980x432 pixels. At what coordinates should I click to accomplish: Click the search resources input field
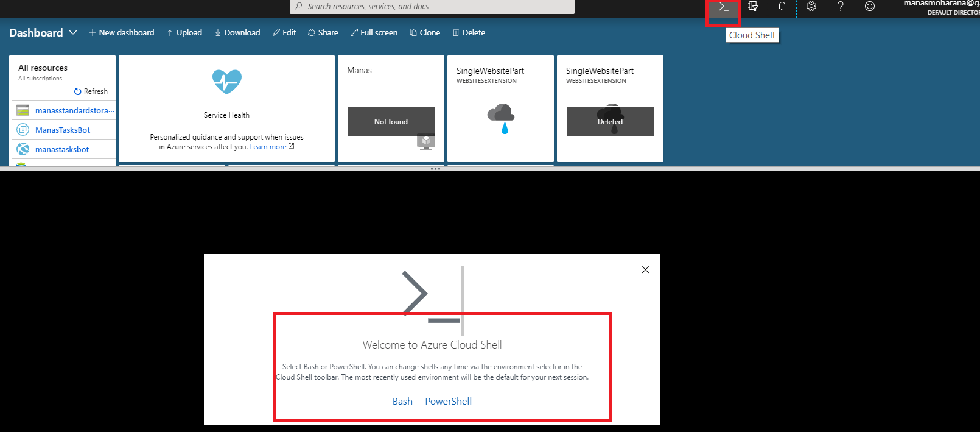pyautogui.click(x=432, y=7)
